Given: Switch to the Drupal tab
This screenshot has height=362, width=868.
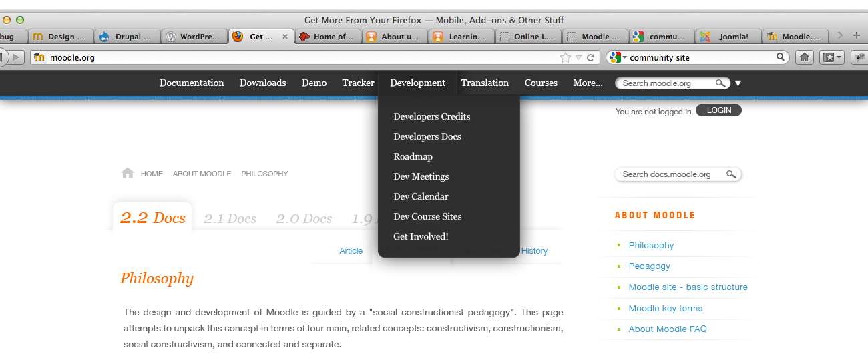Looking at the screenshot, I should tap(127, 37).
